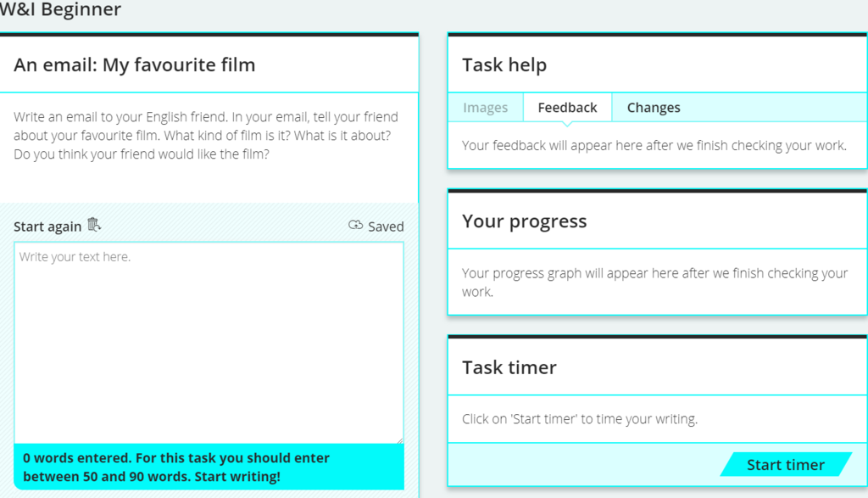Click the text area resize handle
Screen dimensions: 868x498
pyautogui.click(x=400, y=439)
